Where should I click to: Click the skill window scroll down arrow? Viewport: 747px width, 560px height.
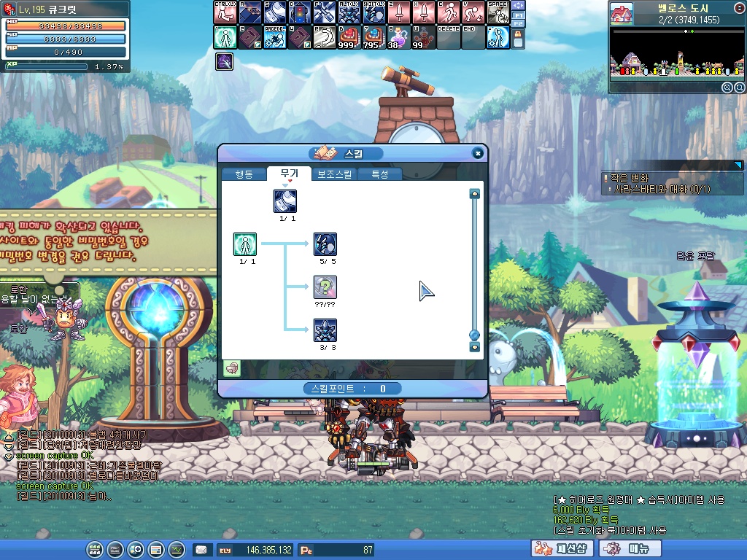[x=474, y=347]
